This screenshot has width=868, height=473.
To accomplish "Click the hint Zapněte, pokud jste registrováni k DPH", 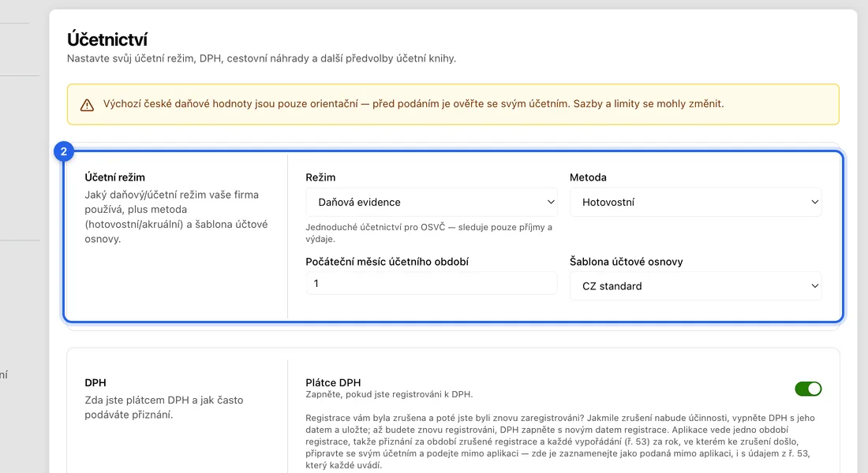I will [389, 394].
